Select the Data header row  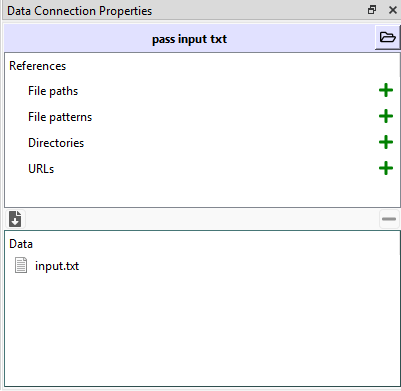[x=202, y=244]
